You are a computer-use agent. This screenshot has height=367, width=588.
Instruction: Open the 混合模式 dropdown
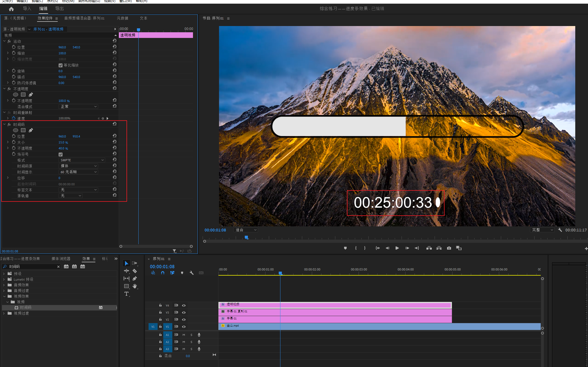78,106
